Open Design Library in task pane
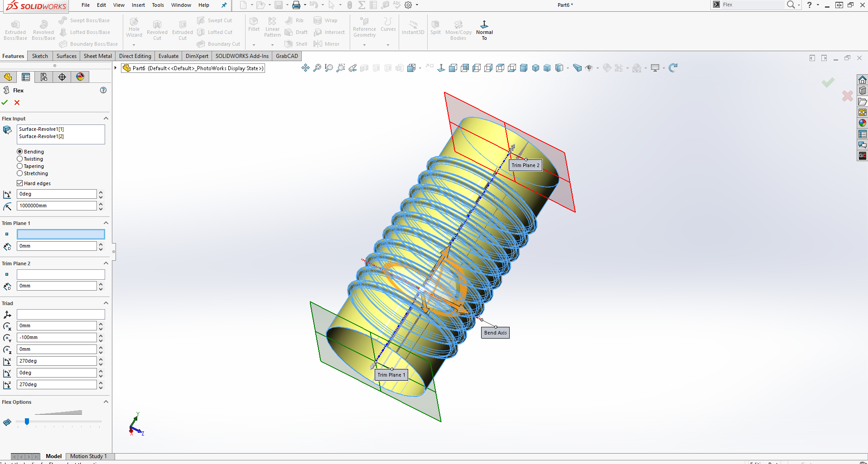The width and height of the screenshot is (868, 464). [x=862, y=91]
